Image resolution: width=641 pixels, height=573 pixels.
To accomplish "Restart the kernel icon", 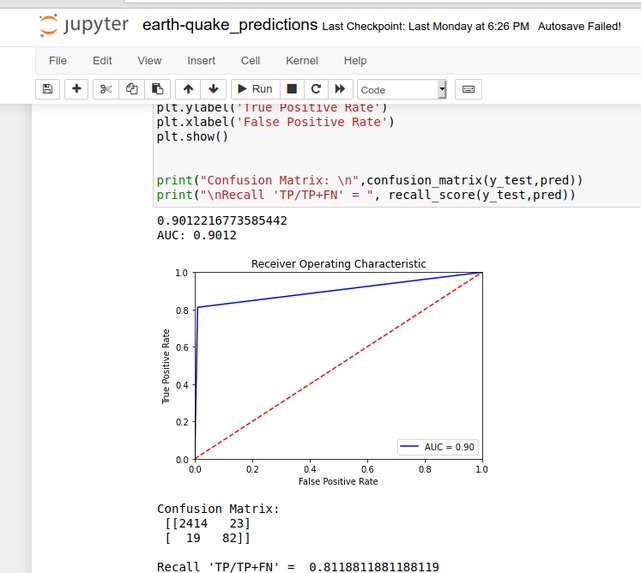I will 316,89.
